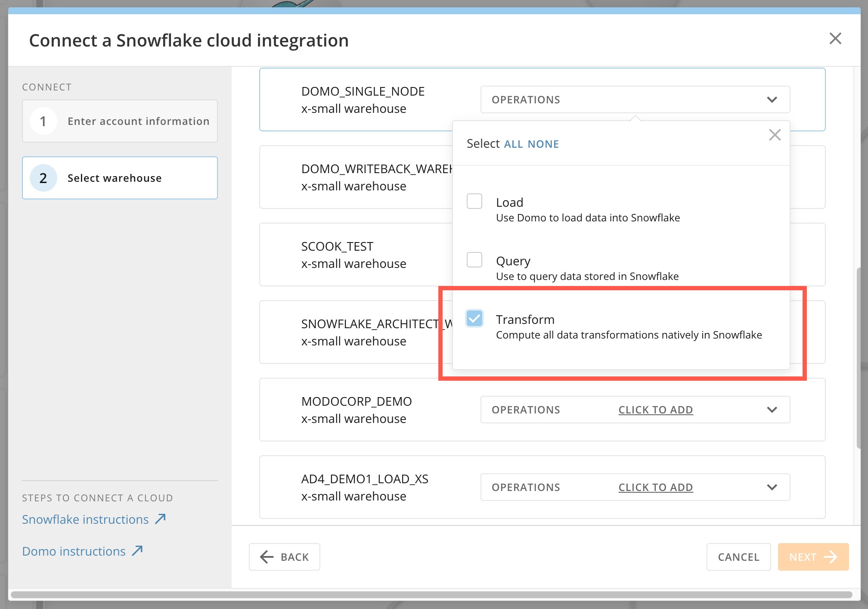Click CLICK TO ADD for MODOCORP_DEMO warehouse
Screen dimensions: 868x609
pos(655,410)
